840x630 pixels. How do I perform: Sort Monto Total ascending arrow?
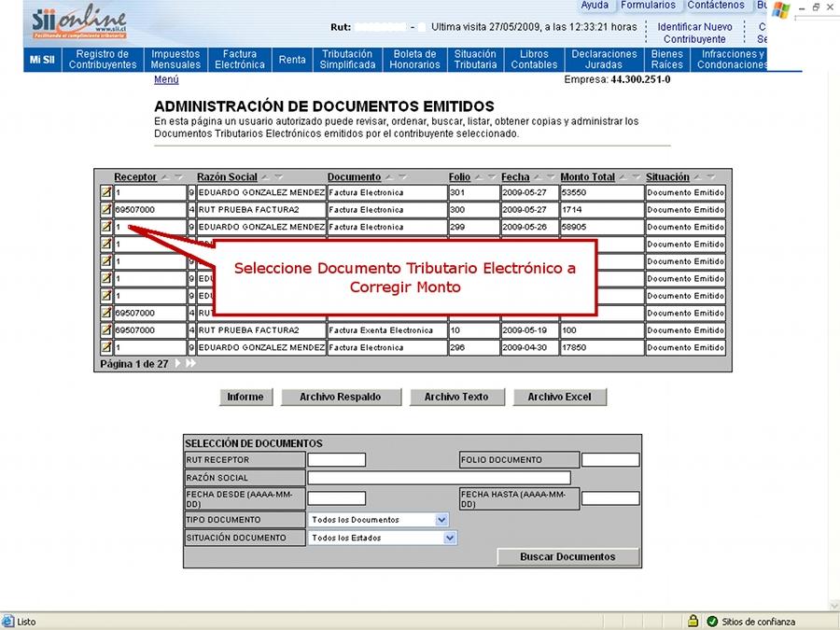click(x=623, y=176)
